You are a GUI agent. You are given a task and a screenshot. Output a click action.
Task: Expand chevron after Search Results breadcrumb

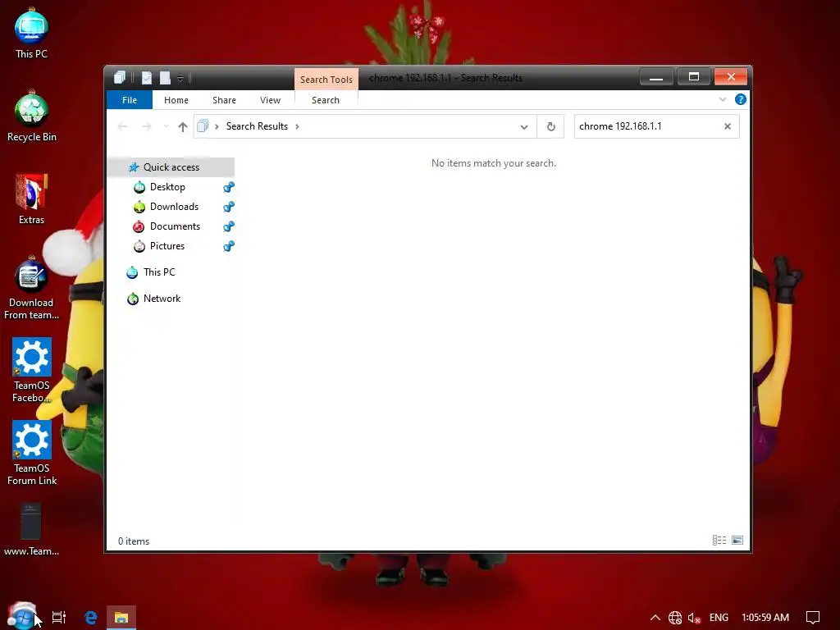pyautogui.click(x=297, y=126)
